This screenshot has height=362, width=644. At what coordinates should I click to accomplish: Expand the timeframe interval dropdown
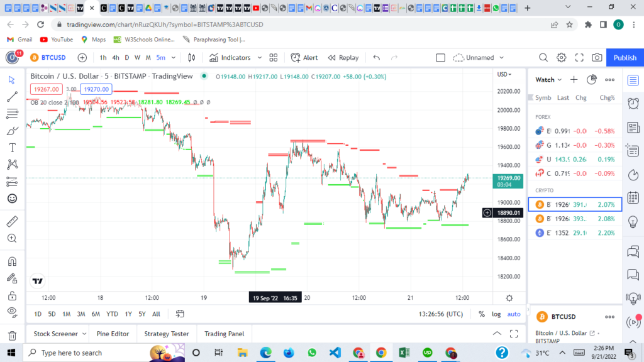[174, 58]
